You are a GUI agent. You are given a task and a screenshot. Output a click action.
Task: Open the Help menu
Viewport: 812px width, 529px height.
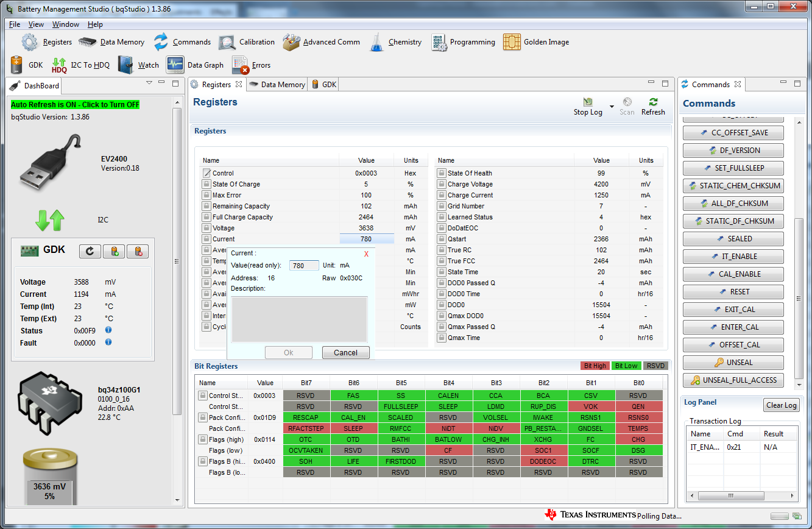tap(95, 24)
